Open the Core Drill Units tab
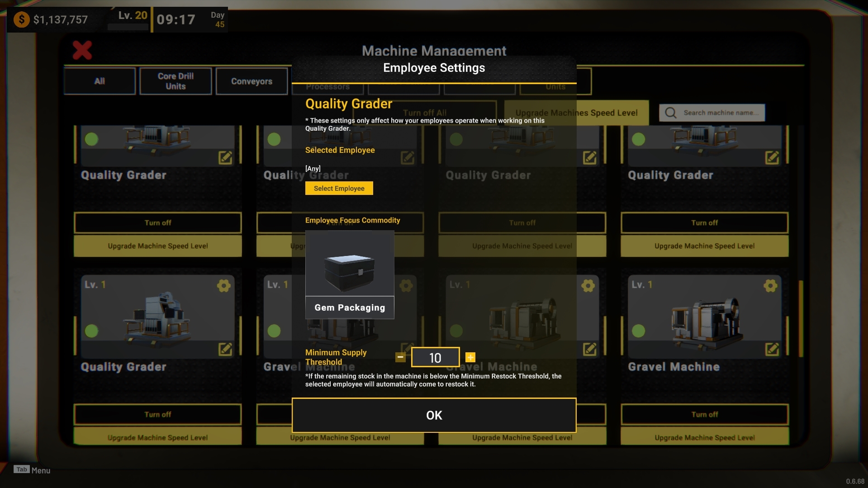 175,81
